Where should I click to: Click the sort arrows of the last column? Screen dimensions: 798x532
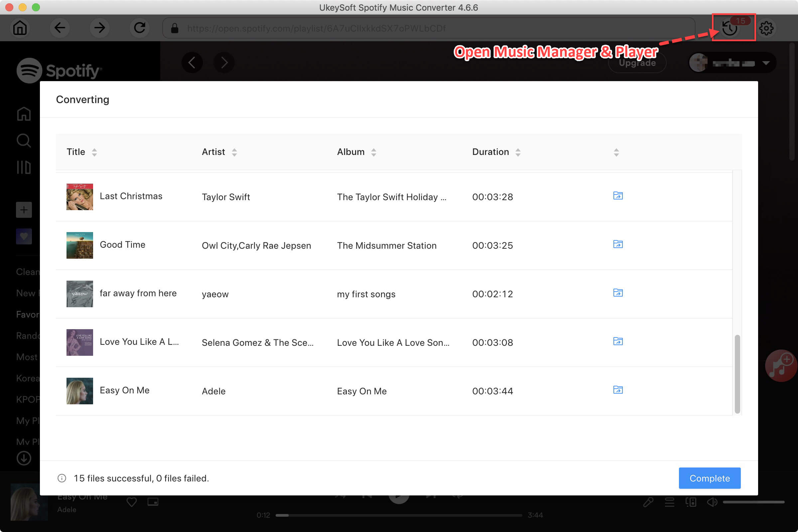[x=616, y=152]
